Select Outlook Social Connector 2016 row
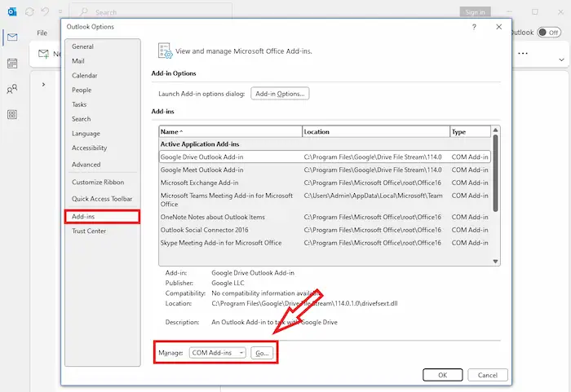571x392 pixels. 325,230
